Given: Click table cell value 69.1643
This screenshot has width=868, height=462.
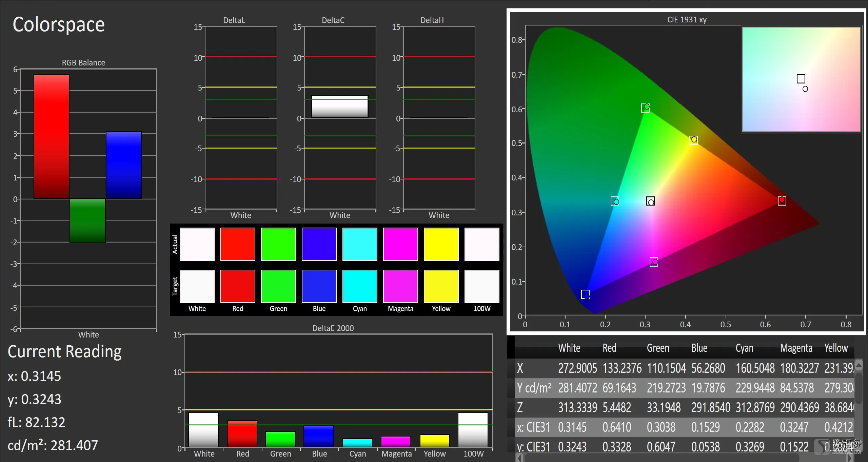Looking at the screenshot, I should click(x=619, y=388).
